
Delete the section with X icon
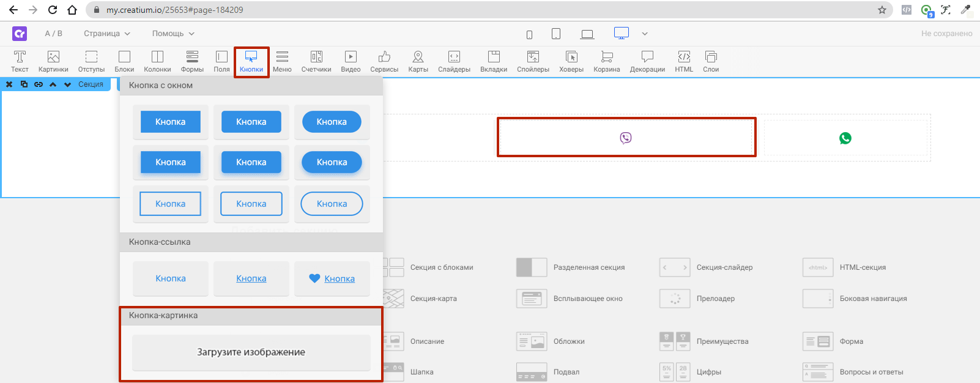click(x=9, y=84)
